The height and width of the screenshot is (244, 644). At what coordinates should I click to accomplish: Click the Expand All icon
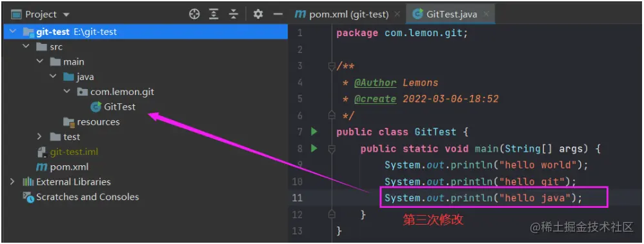pyautogui.click(x=214, y=15)
